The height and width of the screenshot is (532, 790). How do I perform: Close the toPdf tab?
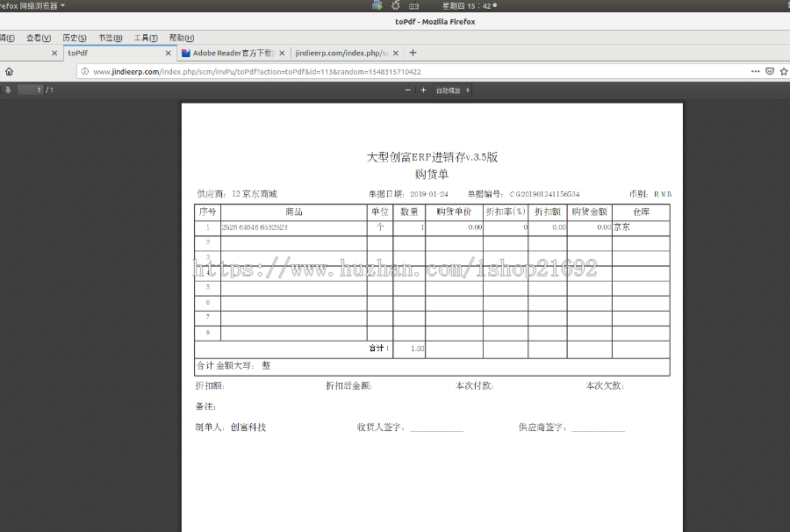pos(169,53)
